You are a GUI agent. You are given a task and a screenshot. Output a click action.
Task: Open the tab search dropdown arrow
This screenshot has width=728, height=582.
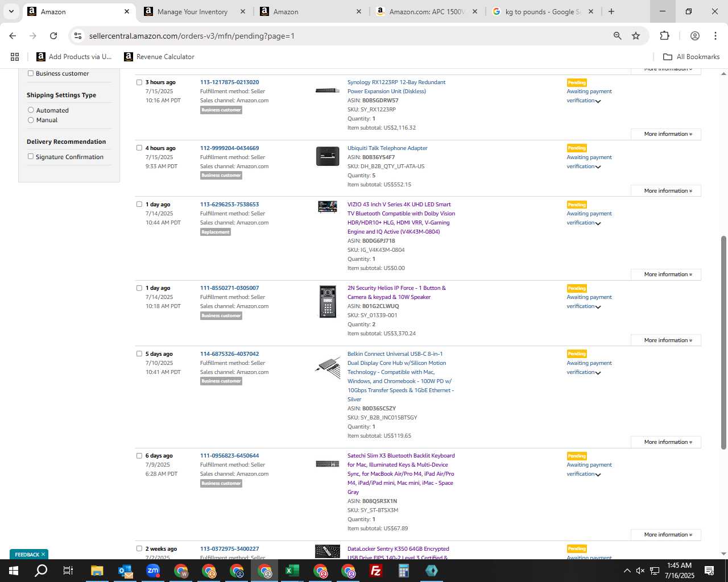coord(11,11)
